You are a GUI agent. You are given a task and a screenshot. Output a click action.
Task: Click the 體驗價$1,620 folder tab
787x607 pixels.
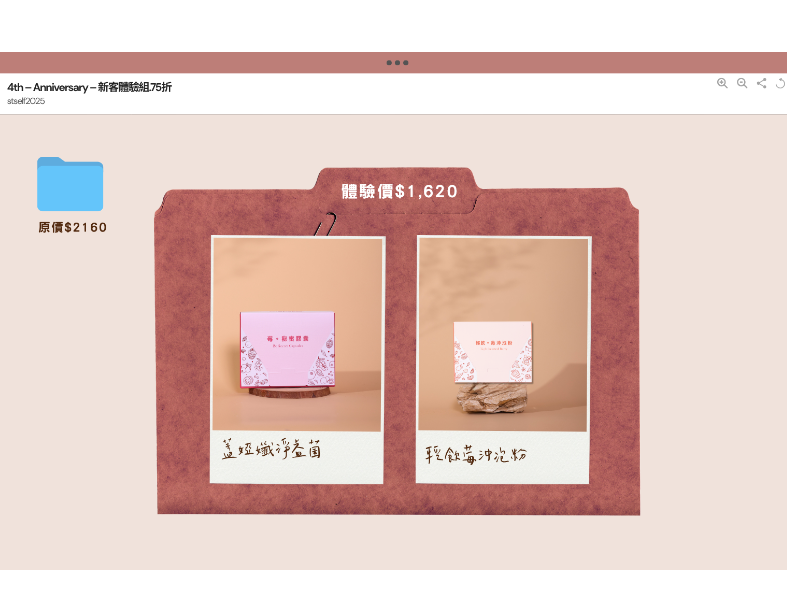(x=399, y=191)
